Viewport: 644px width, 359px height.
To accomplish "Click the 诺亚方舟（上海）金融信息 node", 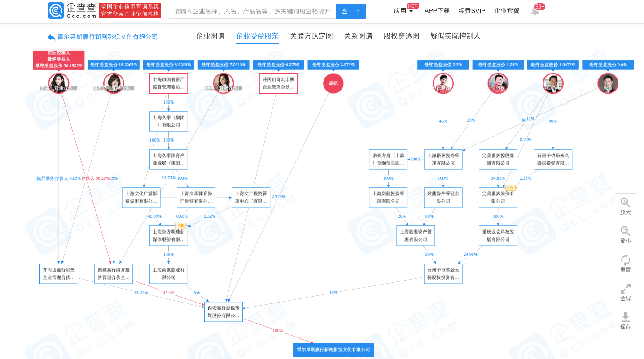I will tap(388, 160).
